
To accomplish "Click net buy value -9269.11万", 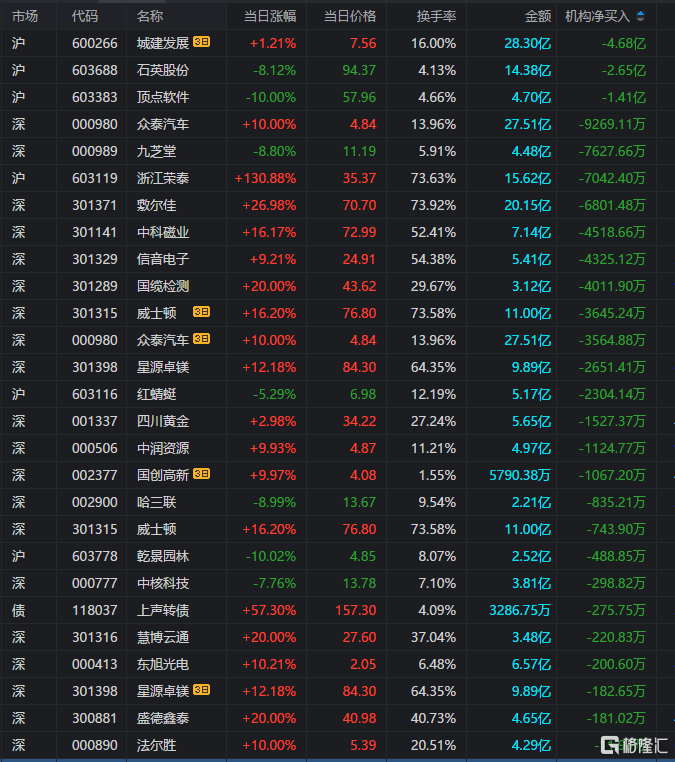I will coord(612,124).
